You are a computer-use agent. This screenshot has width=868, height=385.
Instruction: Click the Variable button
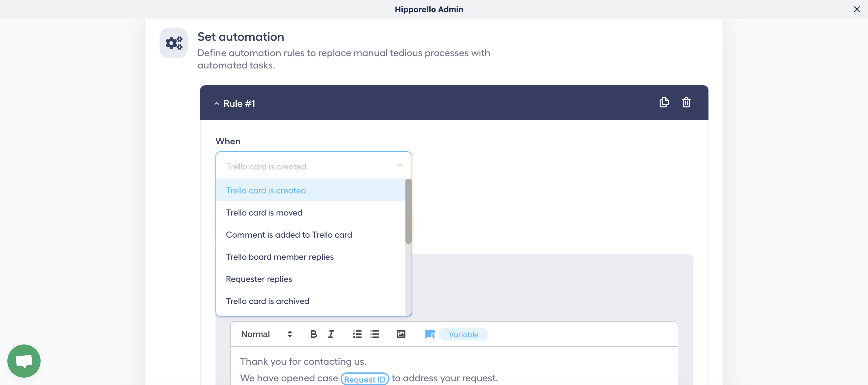coord(463,335)
